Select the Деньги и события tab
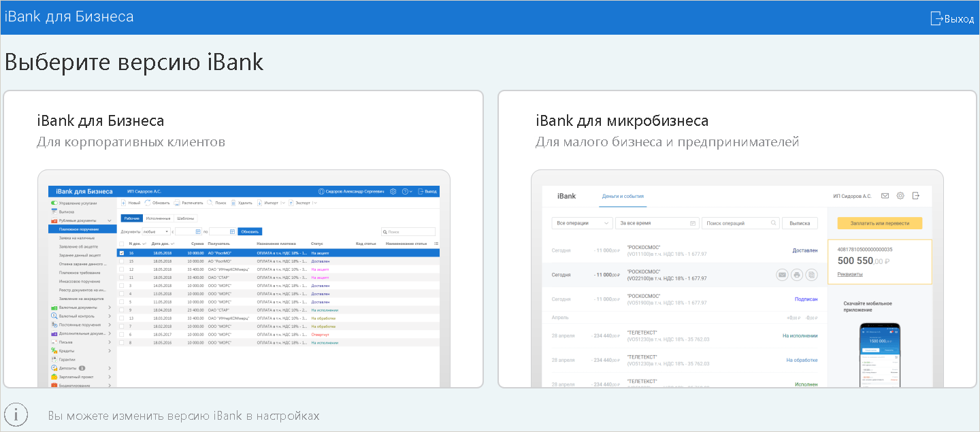 click(623, 197)
